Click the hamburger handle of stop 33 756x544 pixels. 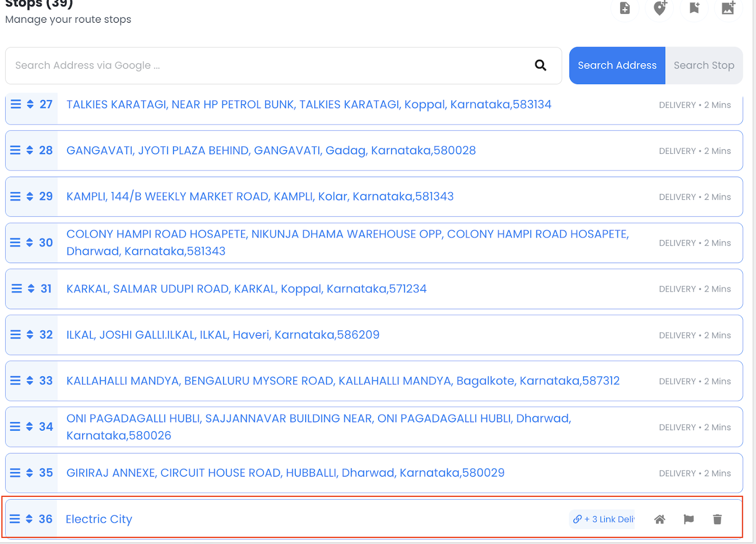click(16, 381)
